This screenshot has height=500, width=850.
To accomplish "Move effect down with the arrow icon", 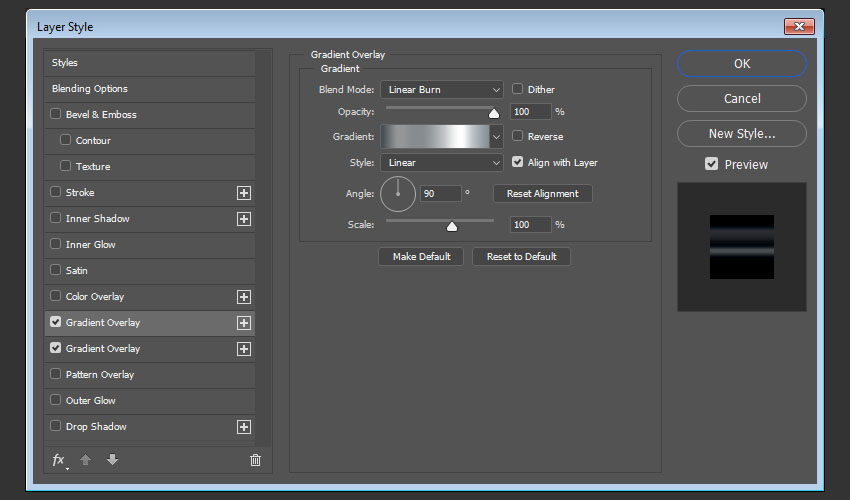I will pos(112,460).
